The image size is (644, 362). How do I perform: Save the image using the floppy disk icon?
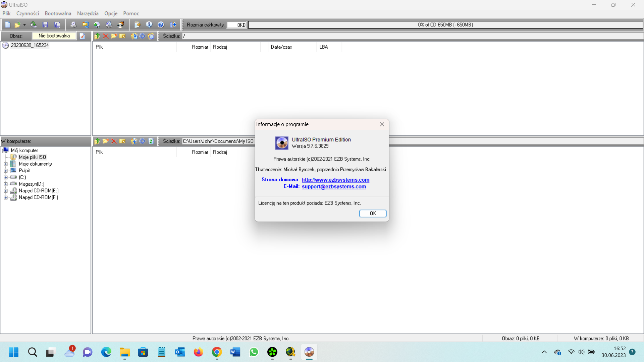pyautogui.click(x=46, y=25)
